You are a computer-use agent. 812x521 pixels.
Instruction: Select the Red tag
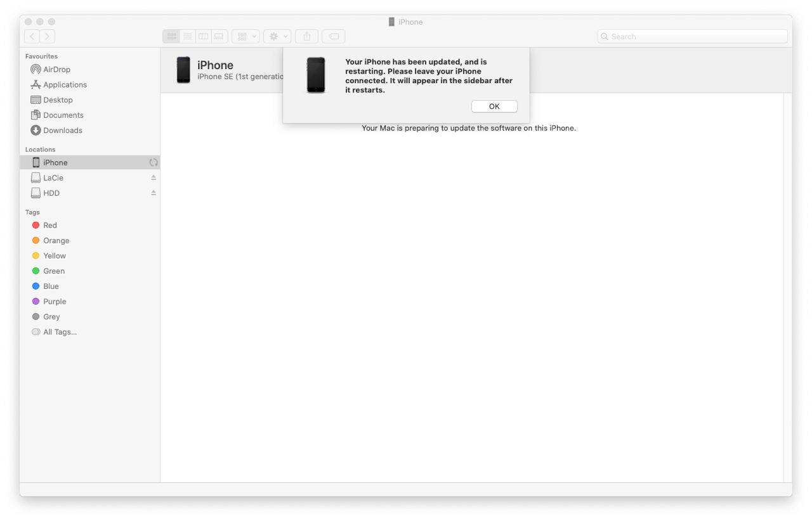pos(89,225)
